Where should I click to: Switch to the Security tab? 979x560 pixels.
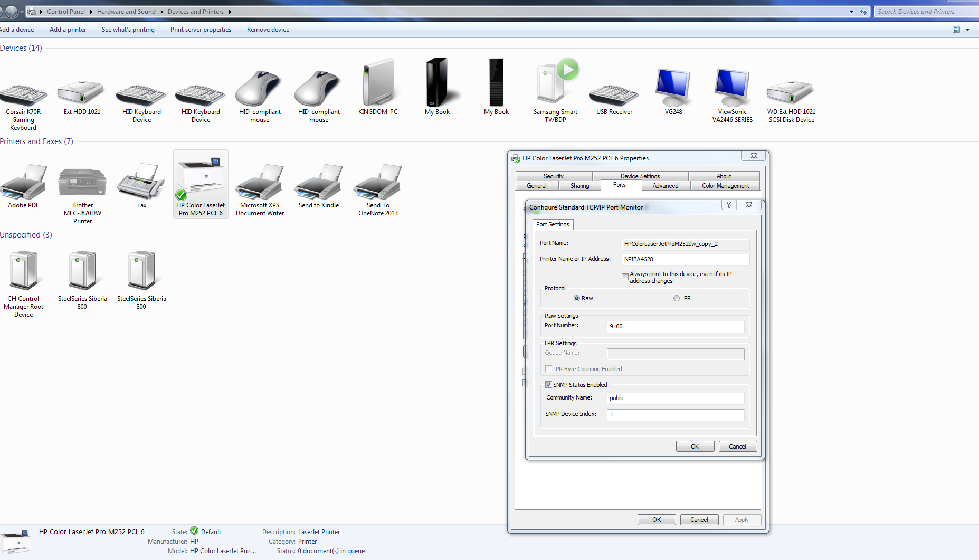pyautogui.click(x=554, y=176)
